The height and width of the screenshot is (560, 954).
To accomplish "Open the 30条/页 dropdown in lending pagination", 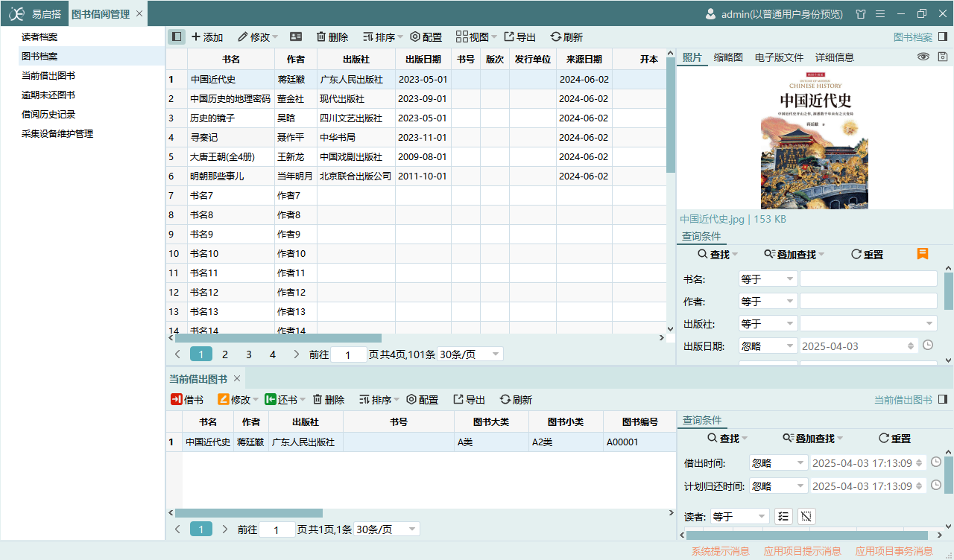I will pyautogui.click(x=387, y=529).
